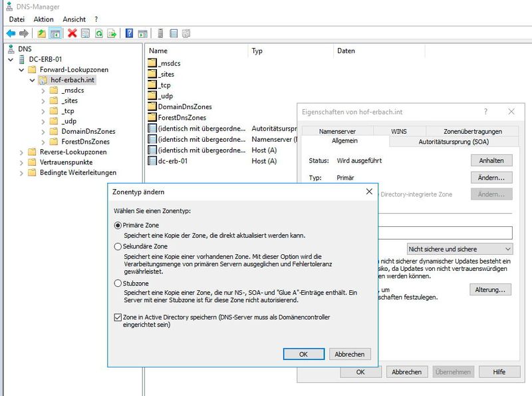
Task: Collapse the hof-erbach.int zone node
Action: point(31,80)
